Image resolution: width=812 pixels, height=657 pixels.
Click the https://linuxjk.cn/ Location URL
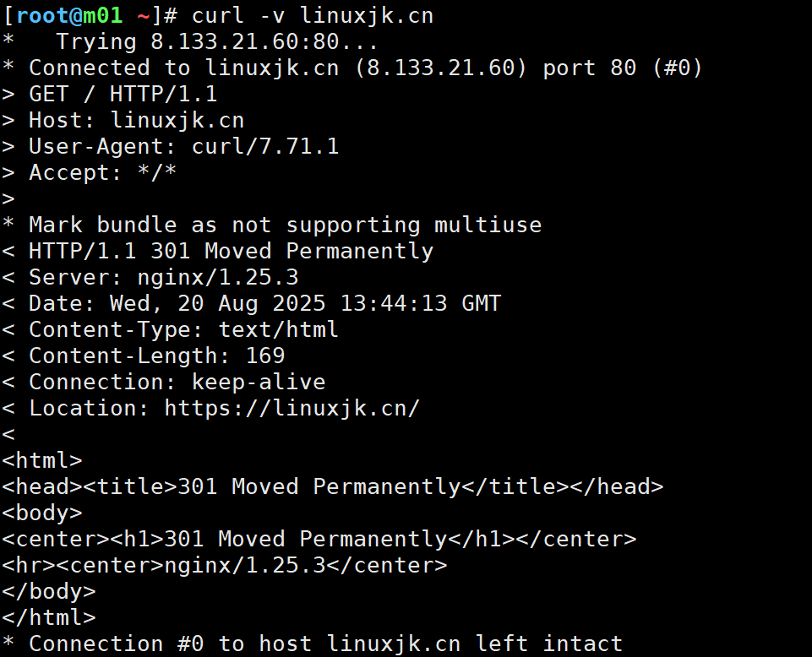pyautogui.click(x=292, y=409)
